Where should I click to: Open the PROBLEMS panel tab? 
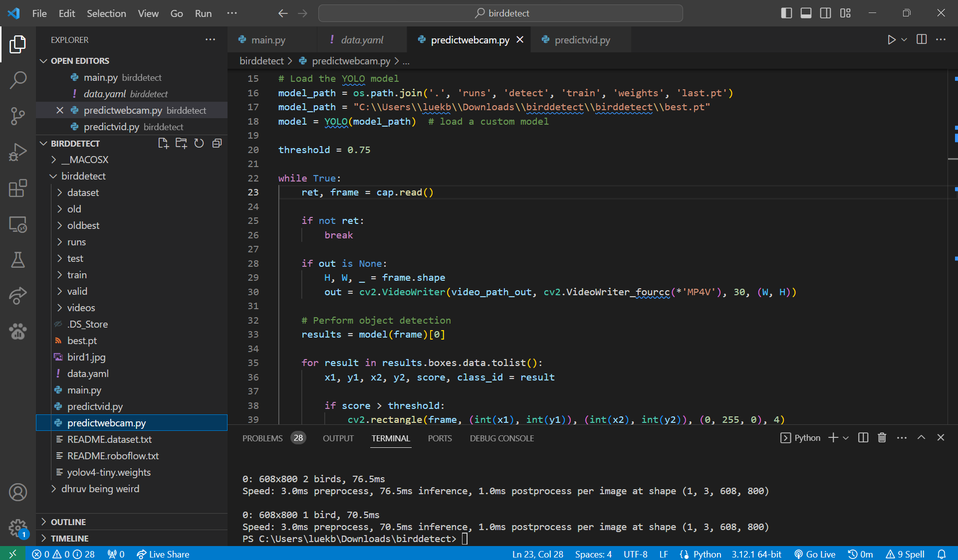pos(262,438)
